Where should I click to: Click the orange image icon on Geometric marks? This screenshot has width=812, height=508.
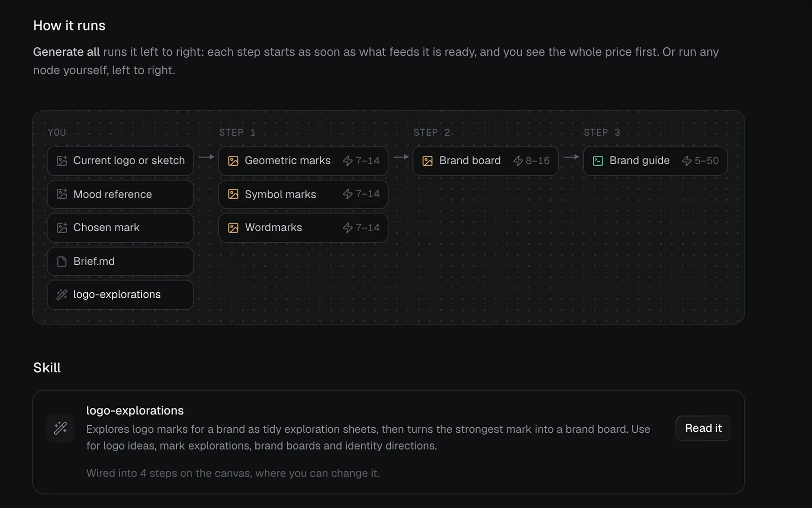[x=233, y=161]
